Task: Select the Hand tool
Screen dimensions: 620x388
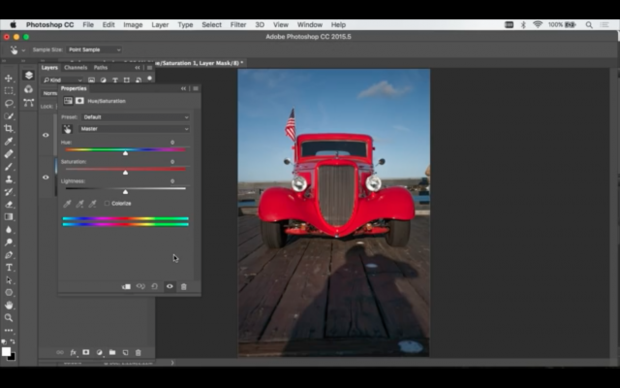Action: (8, 305)
